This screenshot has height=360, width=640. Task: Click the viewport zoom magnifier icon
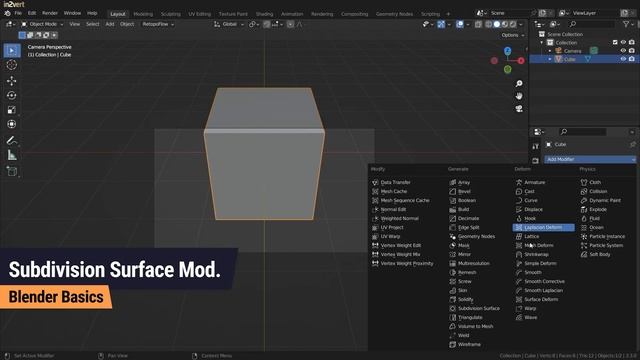(x=519, y=84)
